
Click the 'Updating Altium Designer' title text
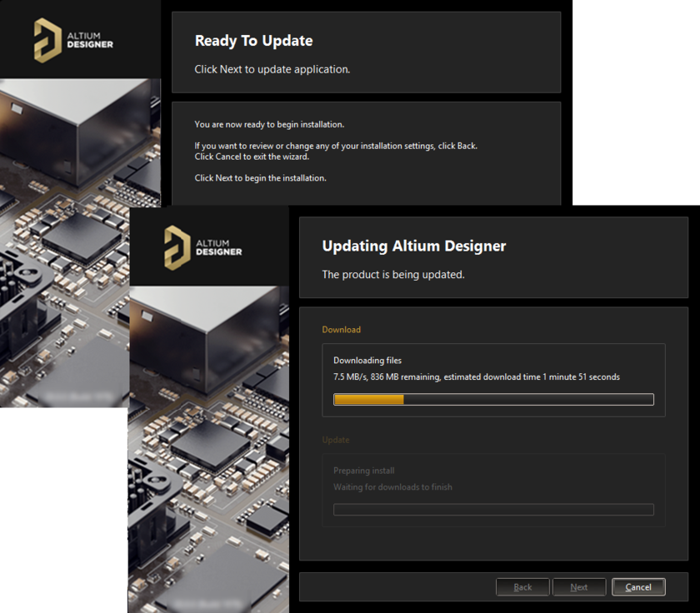[x=414, y=246]
